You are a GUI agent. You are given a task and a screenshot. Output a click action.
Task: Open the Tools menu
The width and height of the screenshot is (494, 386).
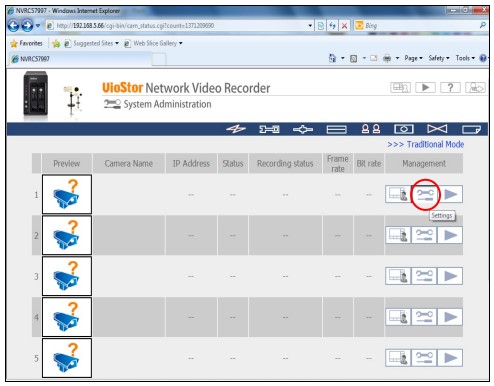click(x=465, y=58)
